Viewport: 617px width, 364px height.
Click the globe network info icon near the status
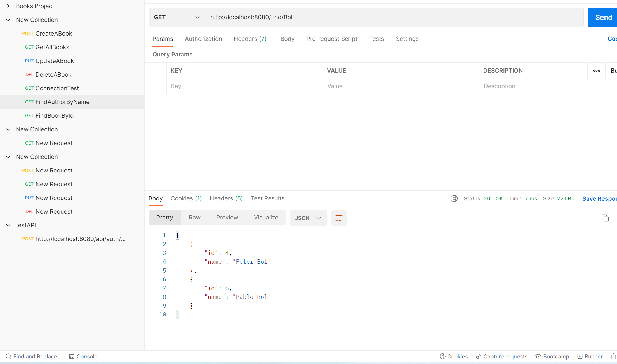tap(454, 198)
